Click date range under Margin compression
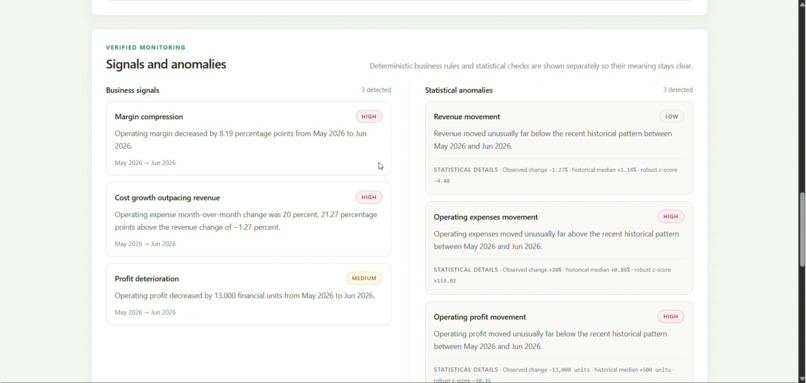The width and height of the screenshot is (806, 383). coord(145,163)
